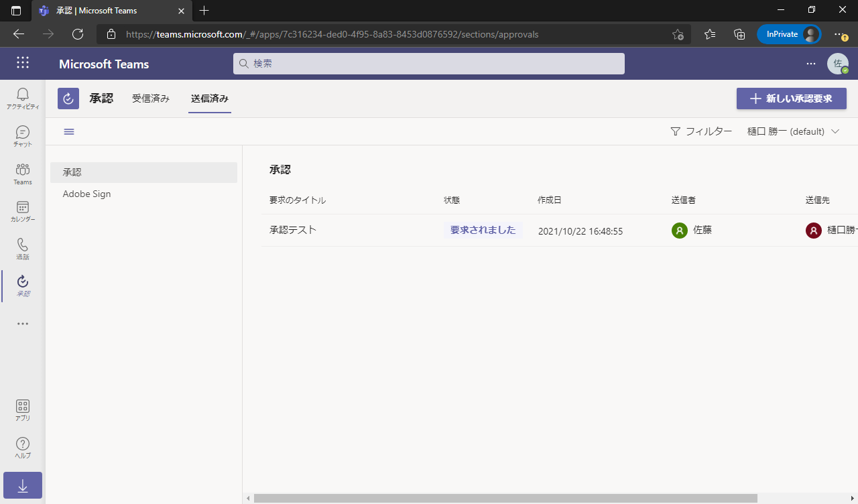The width and height of the screenshot is (858, 504).
Task: Toggle the hamburger menu in approvals pane
Action: [69, 131]
